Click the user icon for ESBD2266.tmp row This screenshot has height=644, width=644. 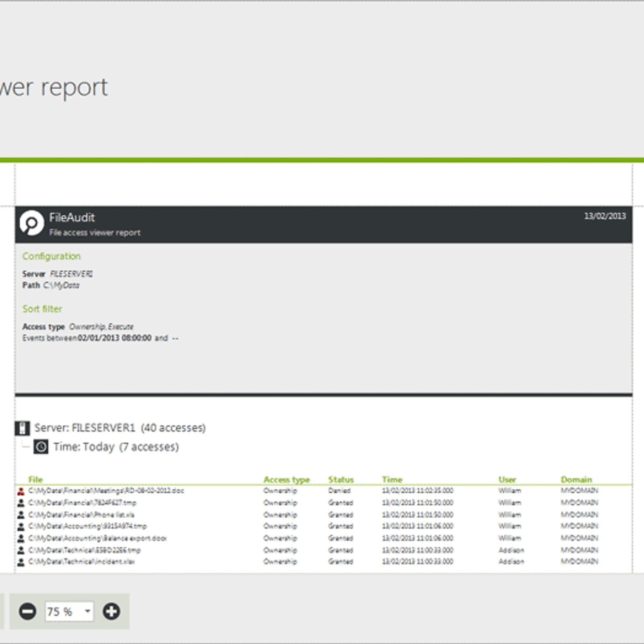click(21, 550)
